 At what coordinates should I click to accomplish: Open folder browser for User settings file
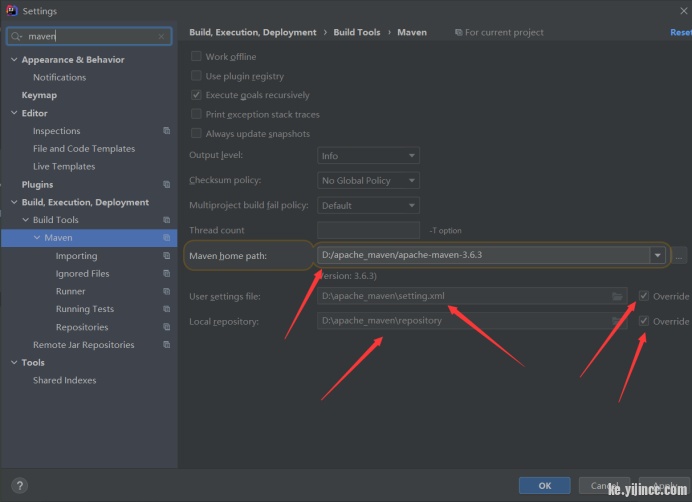pos(617,296)
